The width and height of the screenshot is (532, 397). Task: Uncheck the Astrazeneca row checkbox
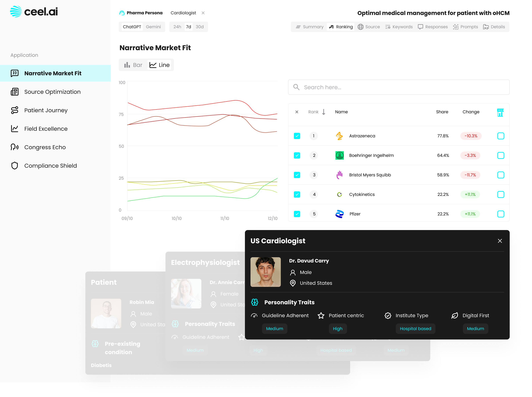tap(297, 136)
